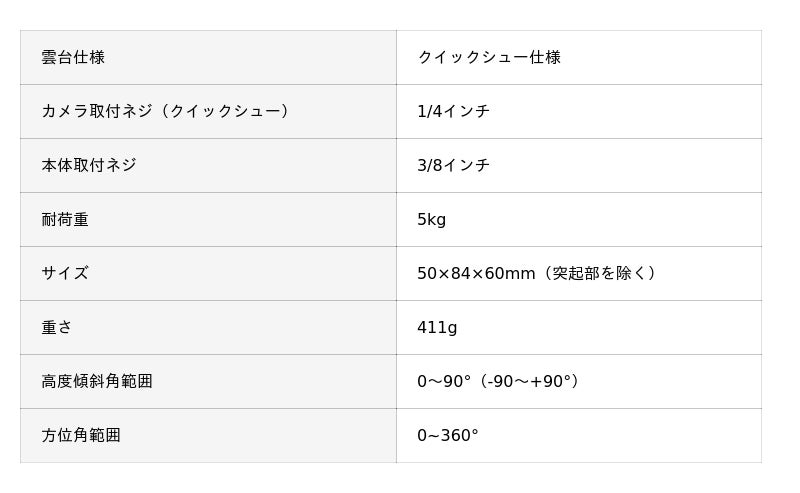Click the word 仕様 in first value cell
The image size is (800, 493).
(545, 57)
